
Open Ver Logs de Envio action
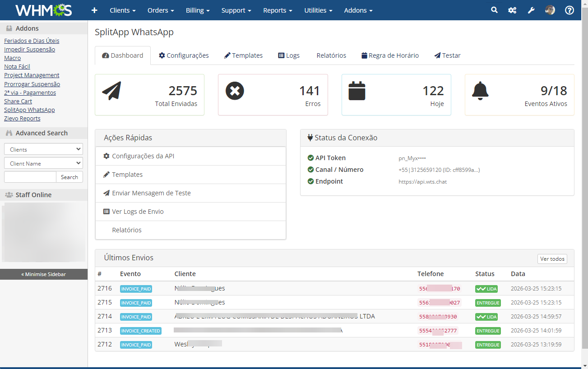pyautogui.click(x=190, y=212)
